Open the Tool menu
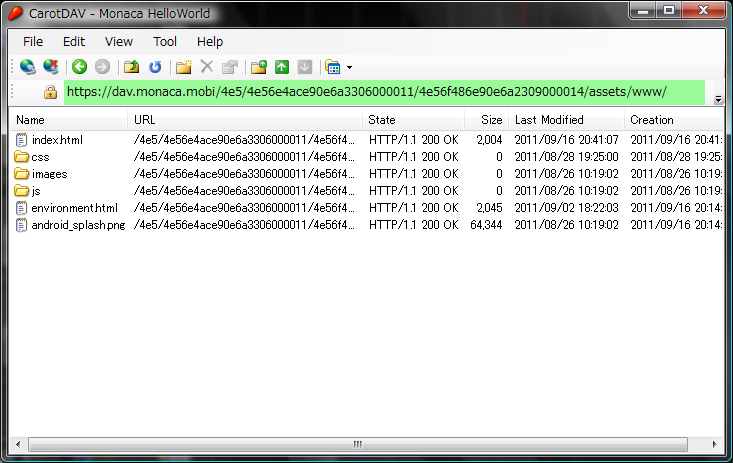Viewport: 733px width, 463px height. pyautogui.click(x=165, y=42)
